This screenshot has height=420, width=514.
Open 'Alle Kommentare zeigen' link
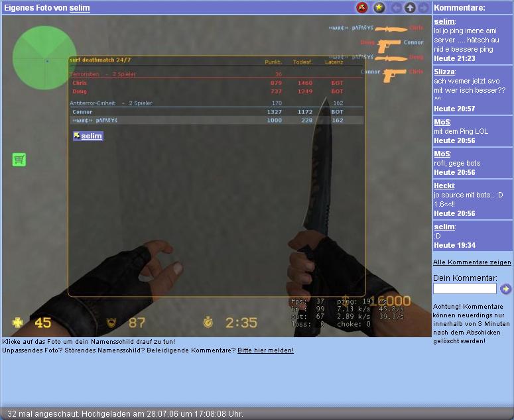tap(472, 262)
